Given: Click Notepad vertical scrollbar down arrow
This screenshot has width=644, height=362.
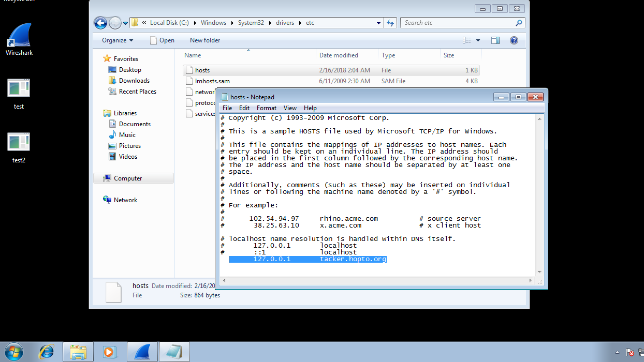Looking at the screenshot, I should pyautogui.click(x=539, y=271).
